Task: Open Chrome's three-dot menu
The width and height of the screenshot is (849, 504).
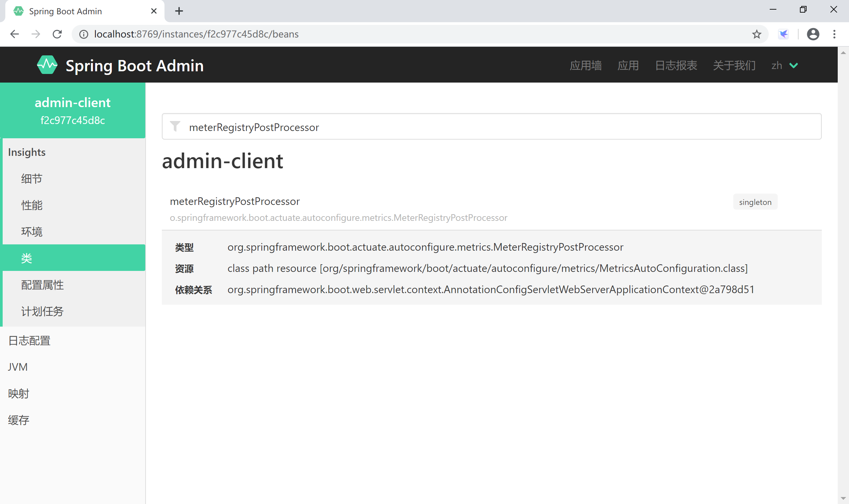Action: tap(835, 34)
